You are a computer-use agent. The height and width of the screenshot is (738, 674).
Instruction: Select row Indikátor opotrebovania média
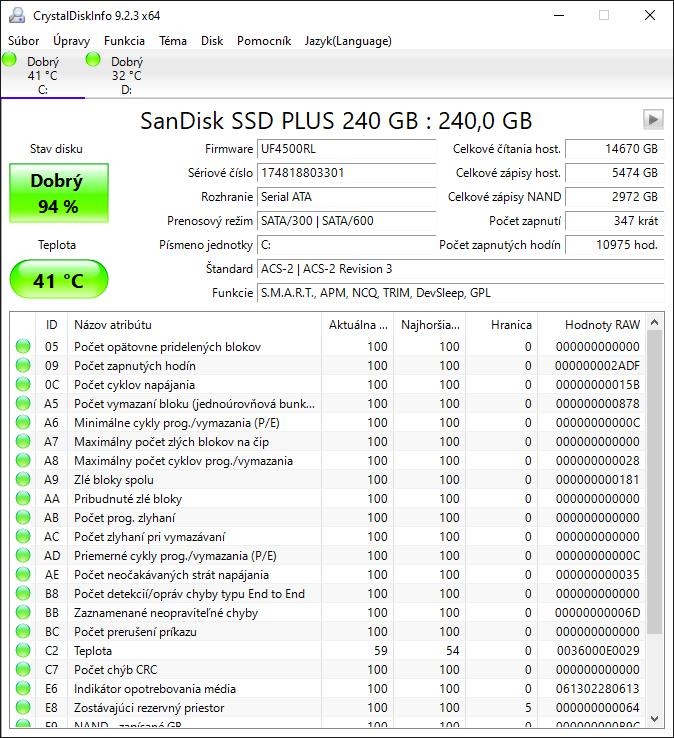click(328, 688)
